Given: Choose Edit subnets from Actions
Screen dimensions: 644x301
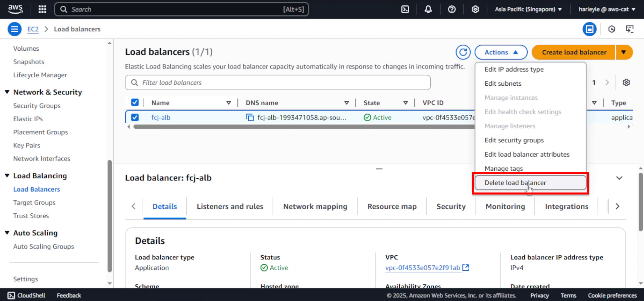Looking at the screenshot, I should pos(531,83).
